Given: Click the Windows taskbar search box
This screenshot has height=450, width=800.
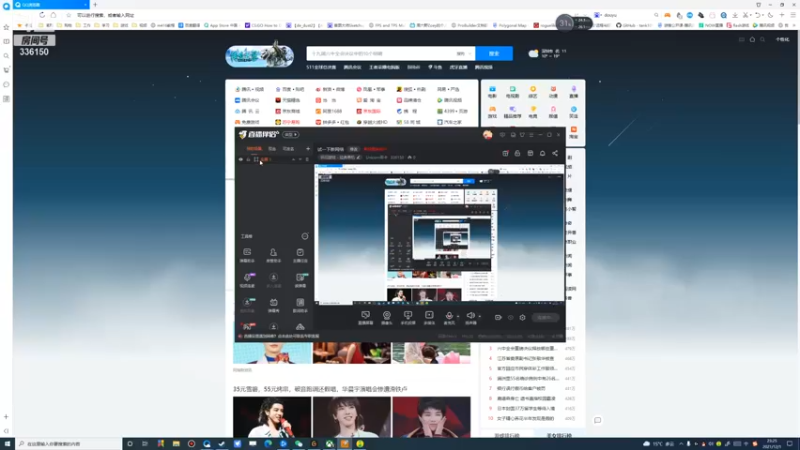Looking at the screenshot, I should click(68, 444).
